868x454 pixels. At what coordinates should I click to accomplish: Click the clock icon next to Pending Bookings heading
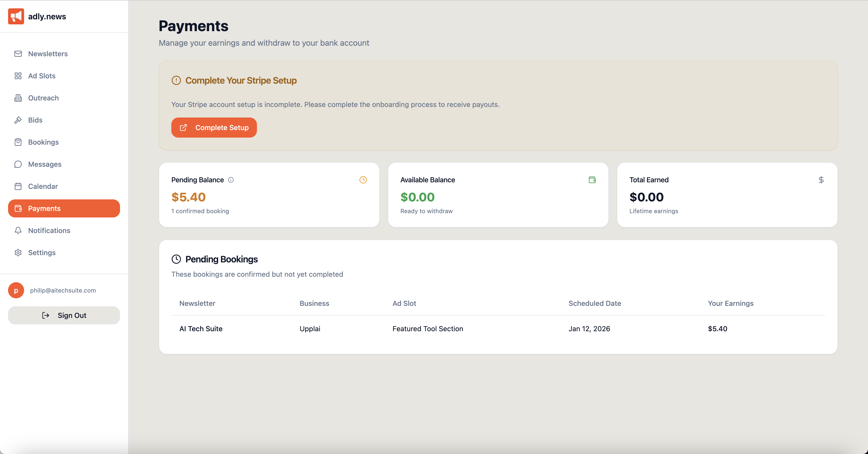pos(176,259)
